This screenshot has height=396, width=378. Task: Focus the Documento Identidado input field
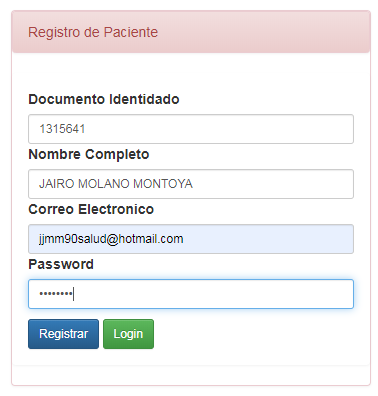(191, 129)
